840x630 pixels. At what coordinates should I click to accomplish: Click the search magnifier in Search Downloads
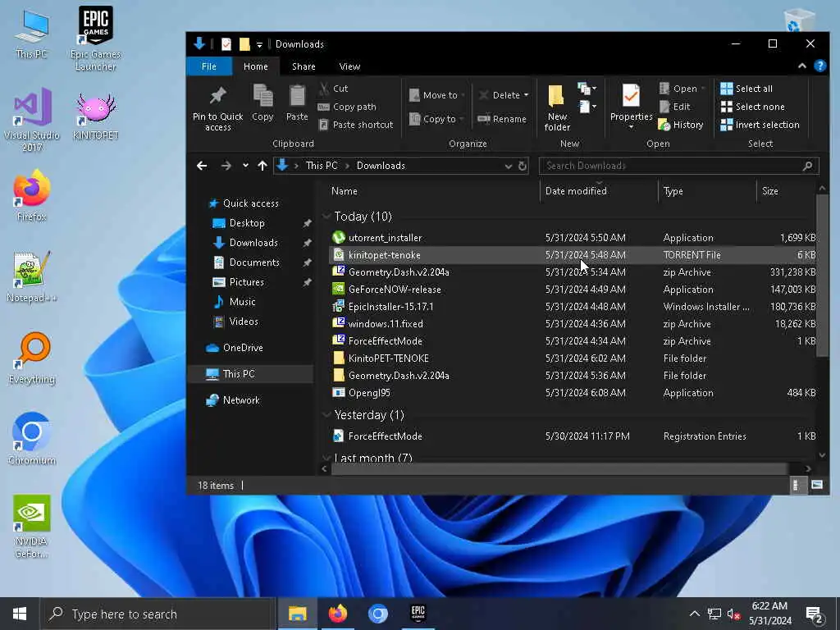point(807,166)
